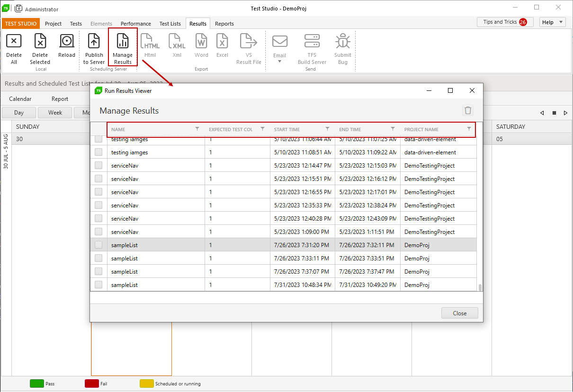The height and width of the screenshot is (392, 573).
Task: Click the Run Results Viewer window icon
Action: pos(98,90)
